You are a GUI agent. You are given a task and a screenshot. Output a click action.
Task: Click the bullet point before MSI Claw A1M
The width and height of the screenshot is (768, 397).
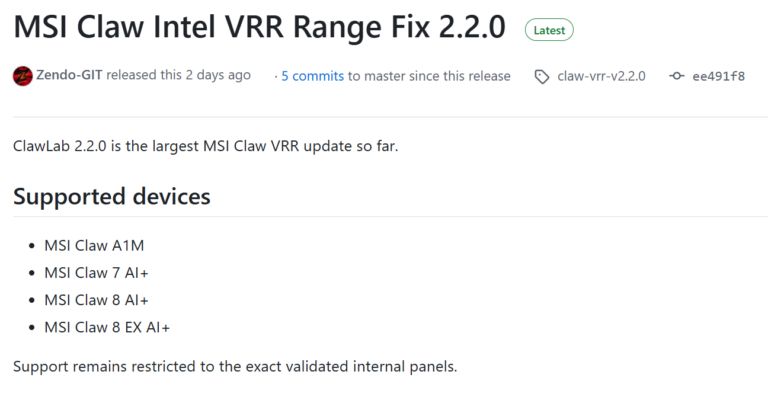[32, 246]
